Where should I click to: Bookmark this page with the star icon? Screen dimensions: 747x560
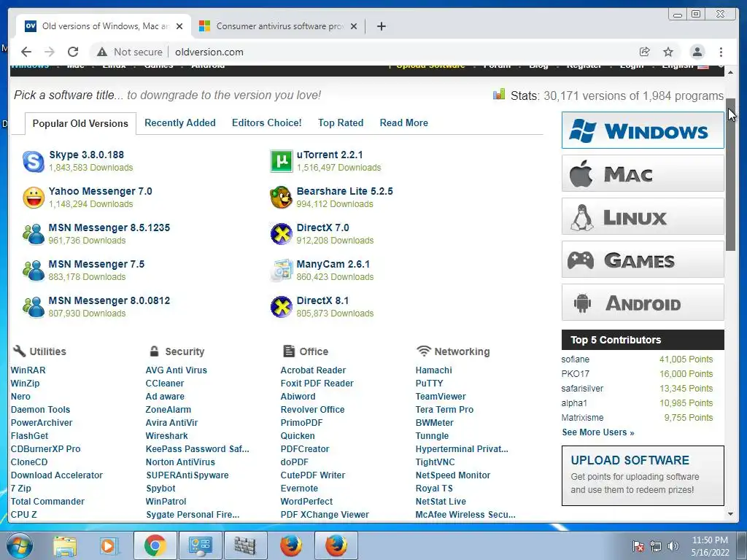pyautogui.click(x=668, y=52)
